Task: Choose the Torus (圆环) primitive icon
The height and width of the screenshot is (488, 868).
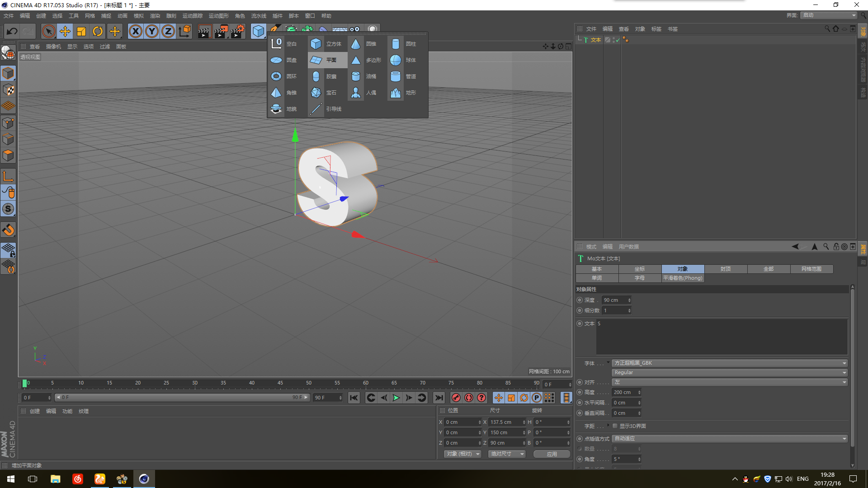Action: tap(276, 76)
